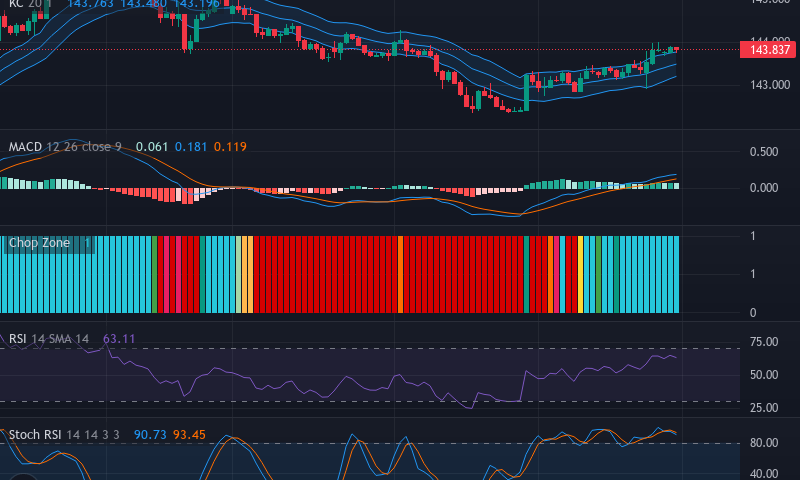Click the 0.500 label on MACD axis
Viewport: 800px width, 480px height.
764,152
